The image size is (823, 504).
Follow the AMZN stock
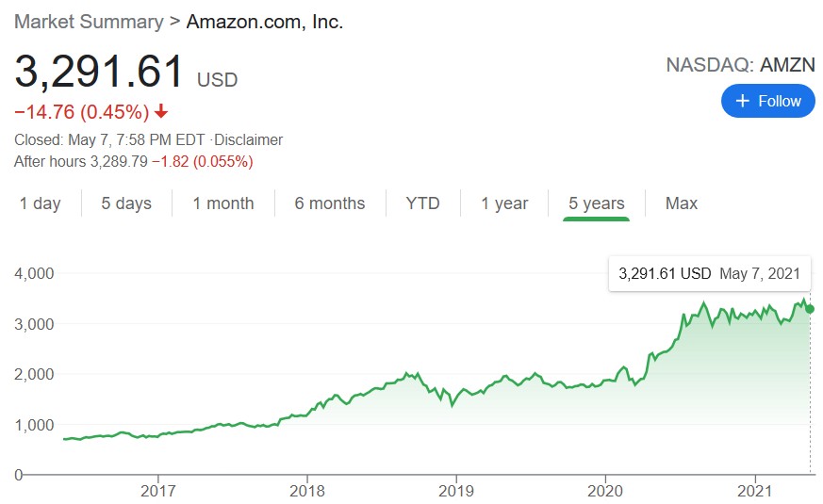point(768,101)
